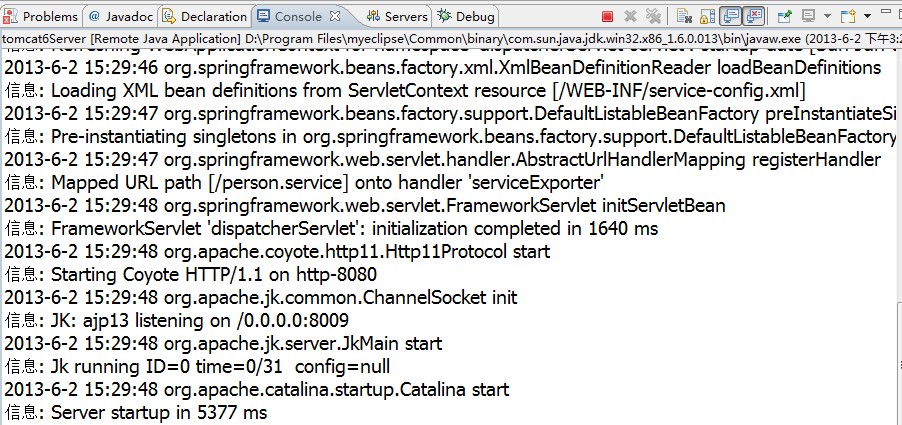This screenshot has height=425, width=902.
Task: Clear the console output
Action: tap(684, 16)
